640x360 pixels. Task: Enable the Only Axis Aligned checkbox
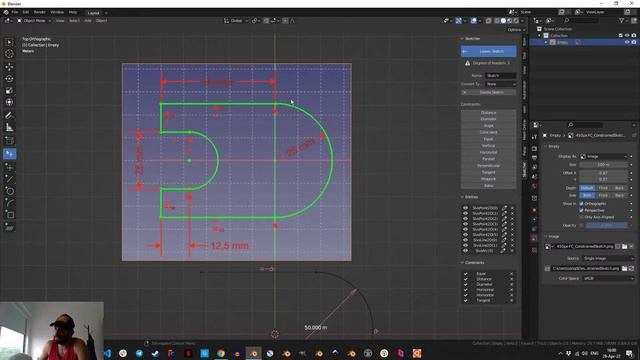581,217
